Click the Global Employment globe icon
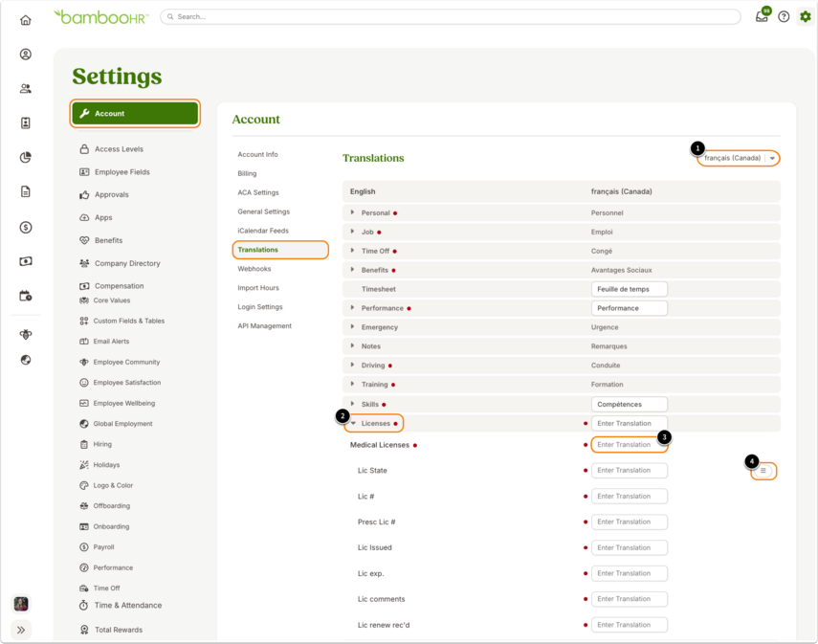This screenshot has width=818, height=644. coord(84,424)
